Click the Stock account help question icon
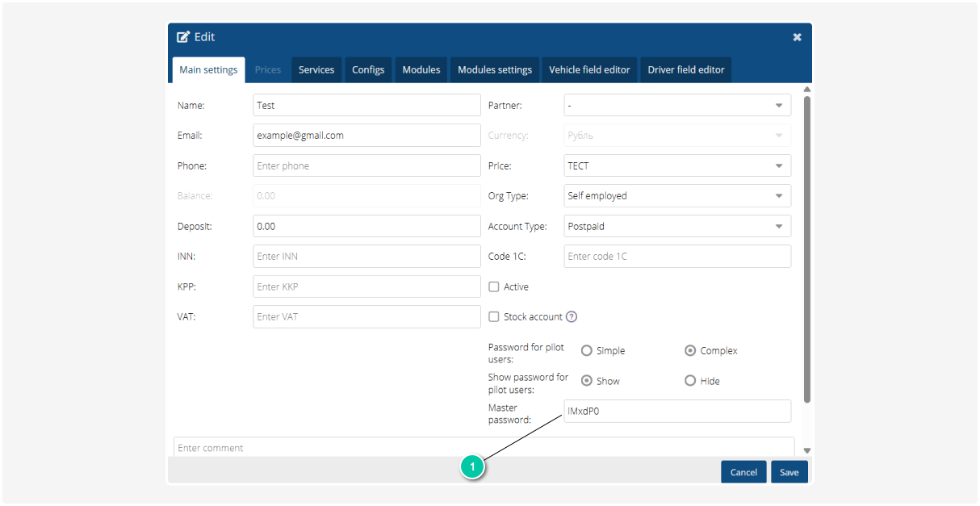Image resolution: width=980 pixels, height=506 pixels. click(572, 317)
